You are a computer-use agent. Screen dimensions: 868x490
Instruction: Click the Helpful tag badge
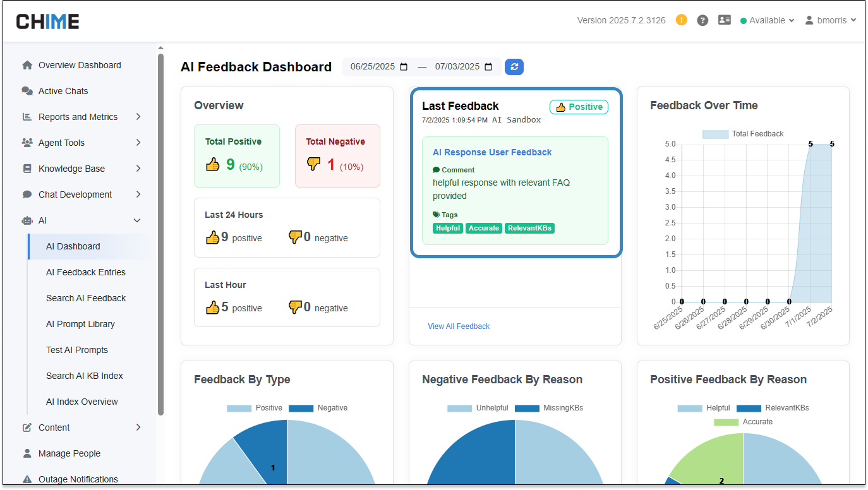pos(448,228)
